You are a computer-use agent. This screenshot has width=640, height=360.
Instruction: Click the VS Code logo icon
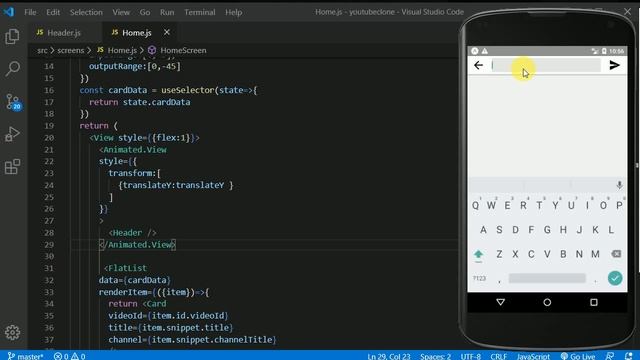point(9,12)
